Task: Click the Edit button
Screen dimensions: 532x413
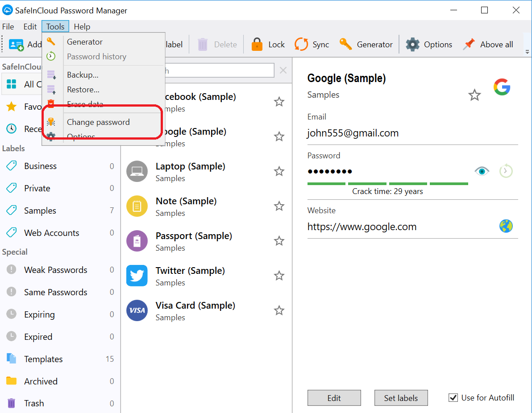Action: [x=334, y=398]
